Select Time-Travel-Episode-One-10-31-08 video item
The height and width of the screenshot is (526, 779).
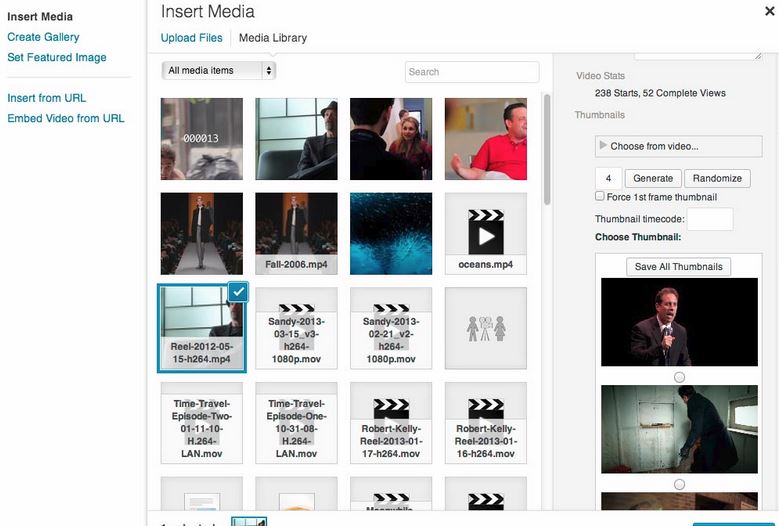296,423
